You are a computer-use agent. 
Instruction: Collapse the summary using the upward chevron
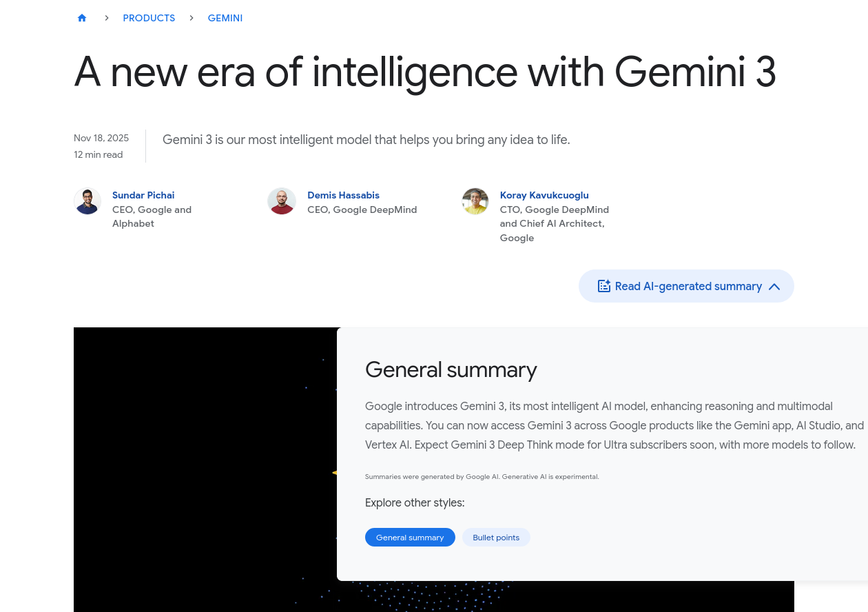click(x=774, y=286)
